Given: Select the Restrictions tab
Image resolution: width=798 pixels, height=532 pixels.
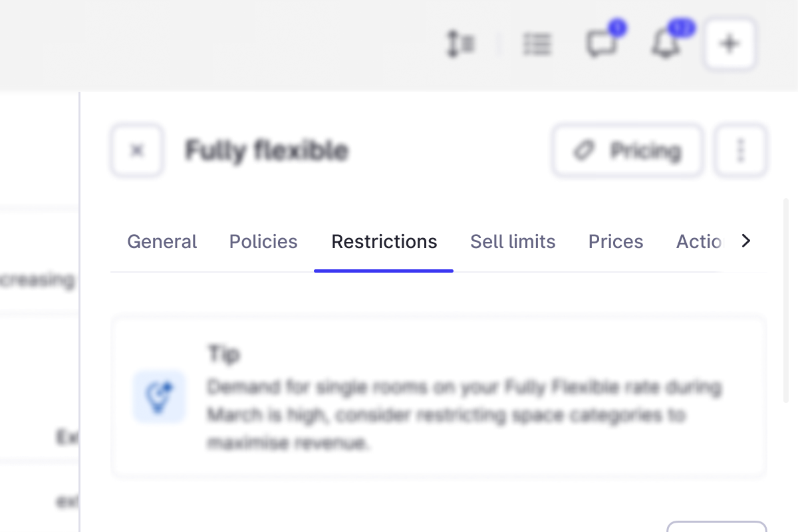Looking at the screenshot, I should click(x=384, y=241).
